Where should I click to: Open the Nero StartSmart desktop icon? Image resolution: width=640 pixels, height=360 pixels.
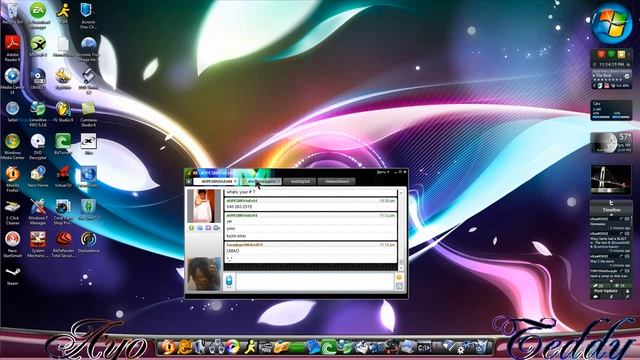pyautogui.click(x=12, y=244)
